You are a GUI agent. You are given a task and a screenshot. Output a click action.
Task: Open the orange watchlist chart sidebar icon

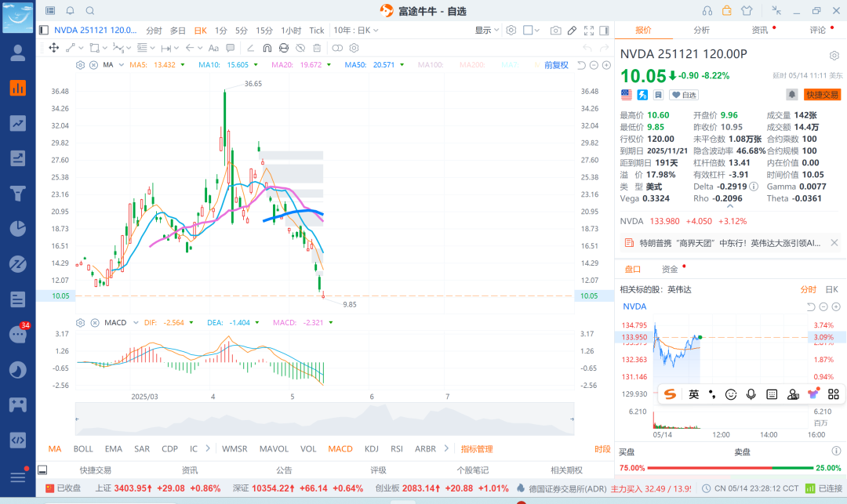tap(18, 88)
